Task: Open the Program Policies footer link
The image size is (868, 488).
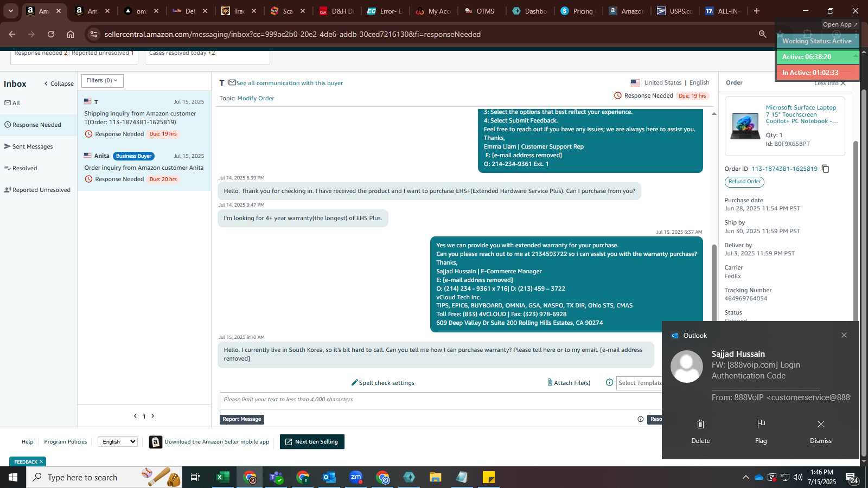Action: click(66, 442)
